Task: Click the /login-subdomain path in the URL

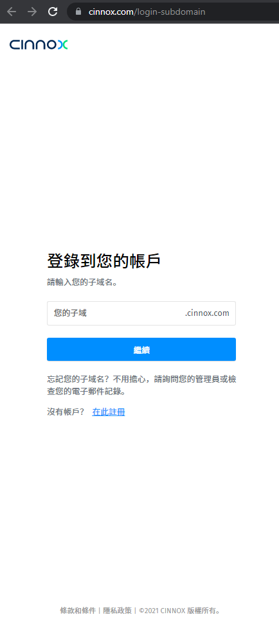Action: pyautogui.click(x=170, y=12)
